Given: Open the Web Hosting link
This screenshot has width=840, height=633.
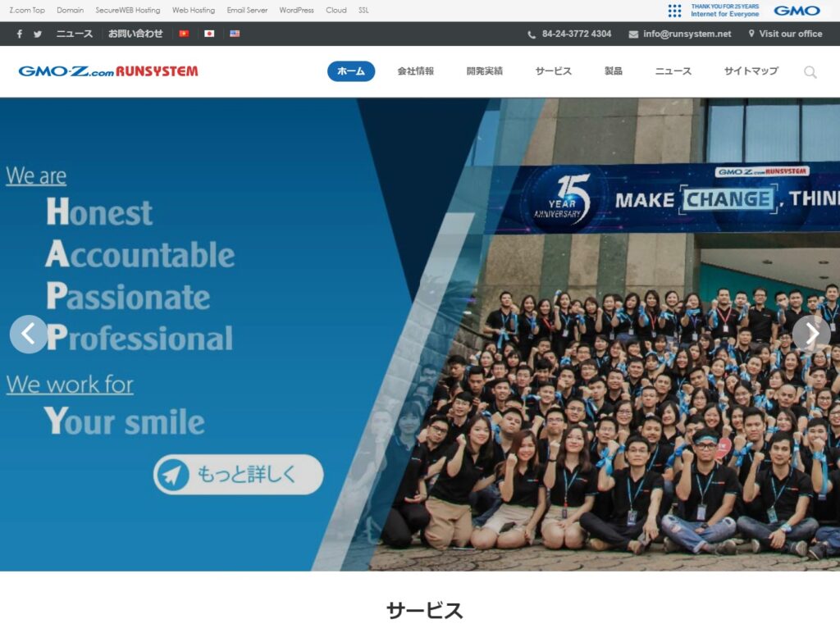Looking at the screenshot, I should point(194,10).
